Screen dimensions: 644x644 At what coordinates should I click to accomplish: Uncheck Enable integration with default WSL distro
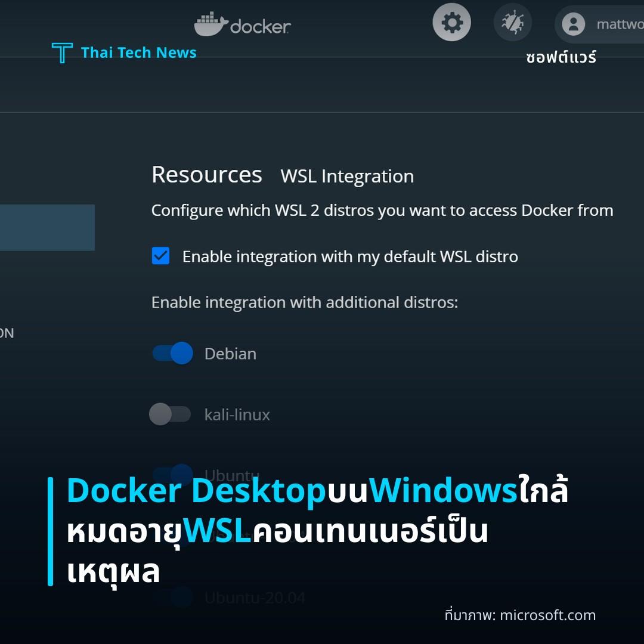click(160, 256)
